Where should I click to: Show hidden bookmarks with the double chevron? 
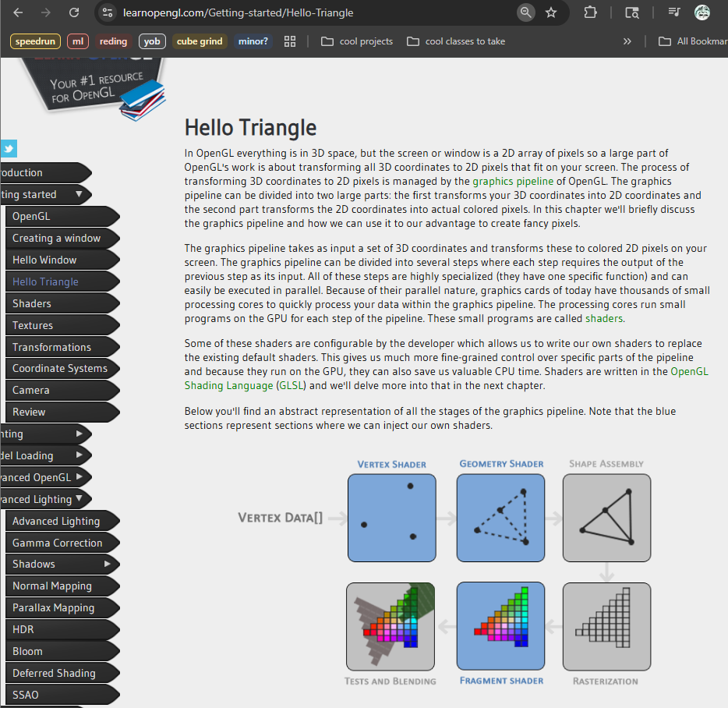click(627, 41)
